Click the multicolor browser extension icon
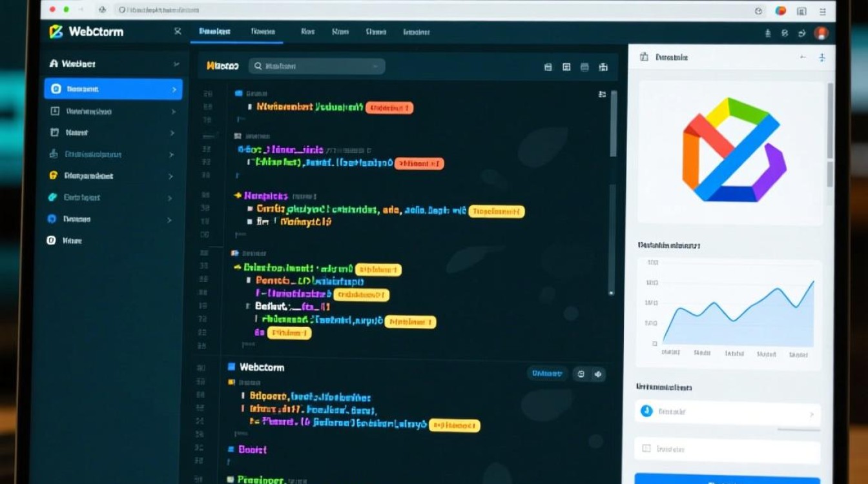868x484 pixels. [x=781, y=10]
